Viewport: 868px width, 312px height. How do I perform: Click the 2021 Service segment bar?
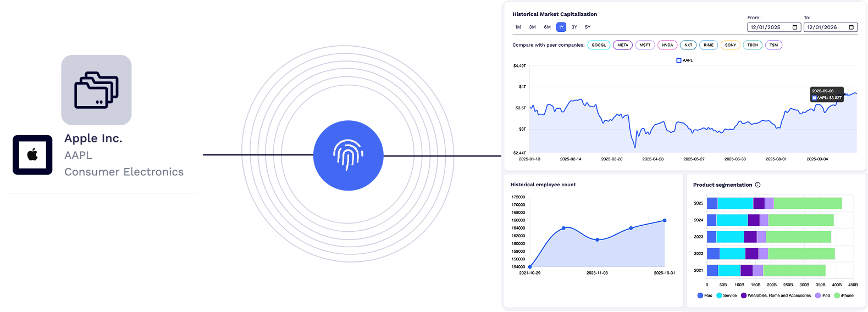tap(729, 270)
